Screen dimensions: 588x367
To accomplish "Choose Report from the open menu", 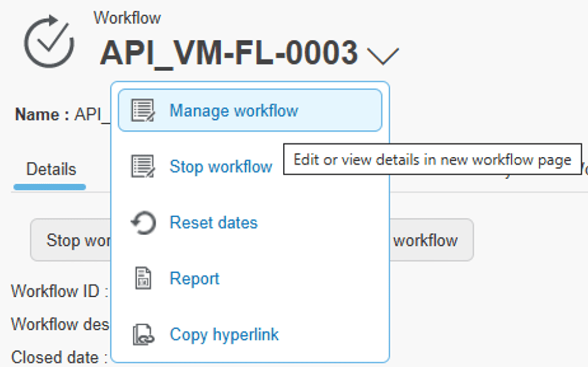I will (x=194, y=278).
